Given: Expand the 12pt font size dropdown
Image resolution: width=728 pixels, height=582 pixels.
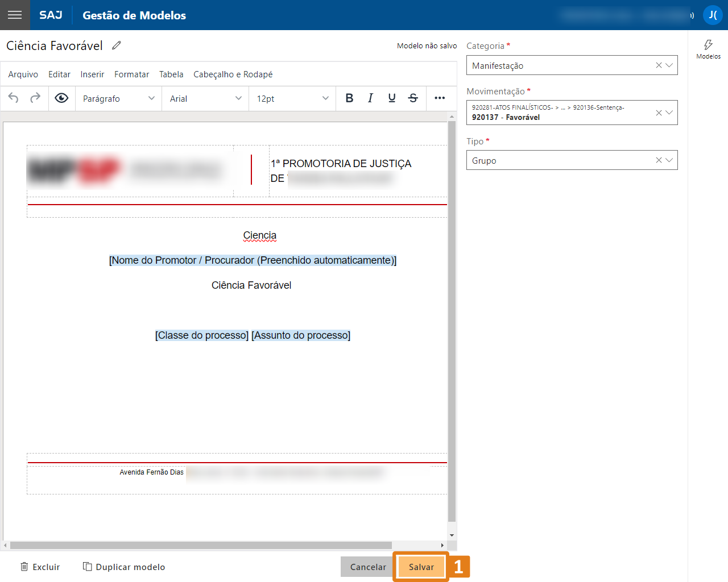Looking at the screenshot, I should pos(292,98).
